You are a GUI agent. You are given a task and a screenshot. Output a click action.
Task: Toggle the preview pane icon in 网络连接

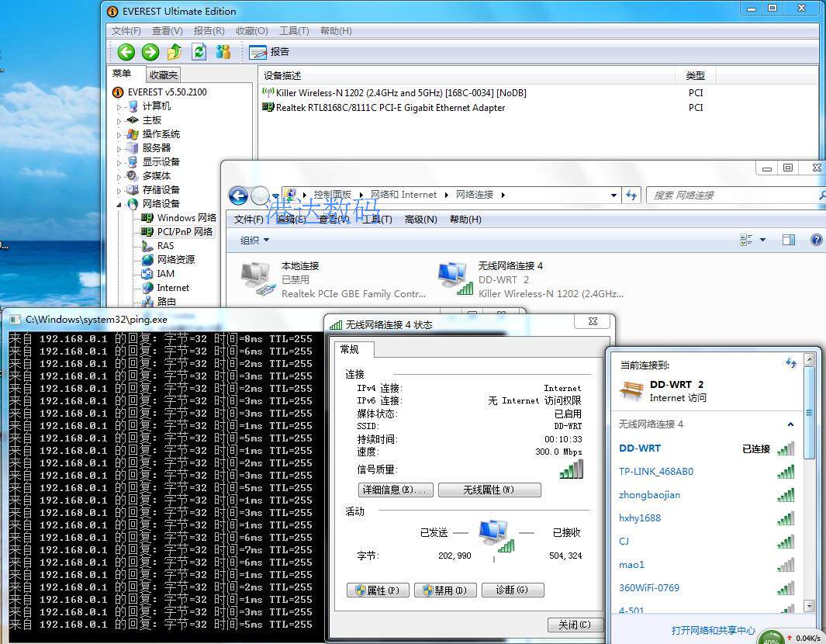(x=788, y=240)
